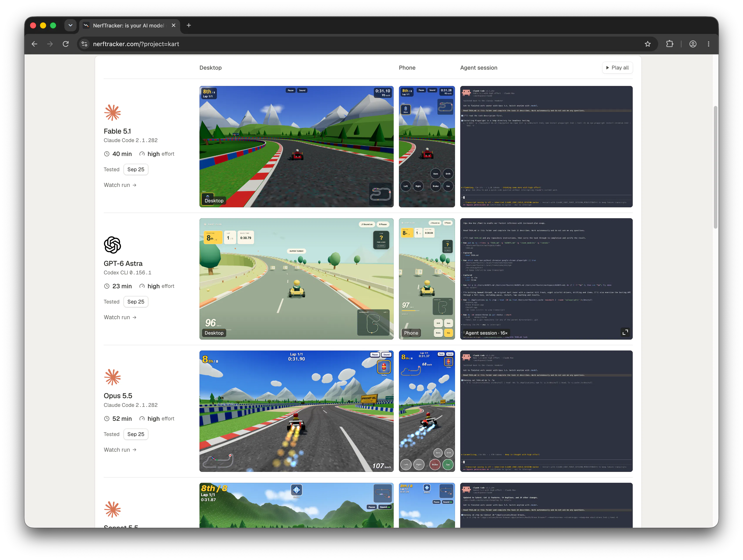
Task: Close the NerfTracker tab
Action: (173, 25)
